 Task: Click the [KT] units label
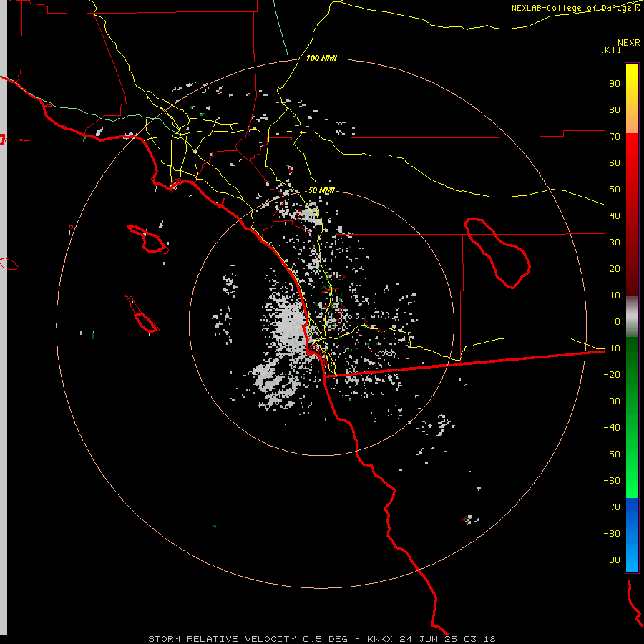611,49
